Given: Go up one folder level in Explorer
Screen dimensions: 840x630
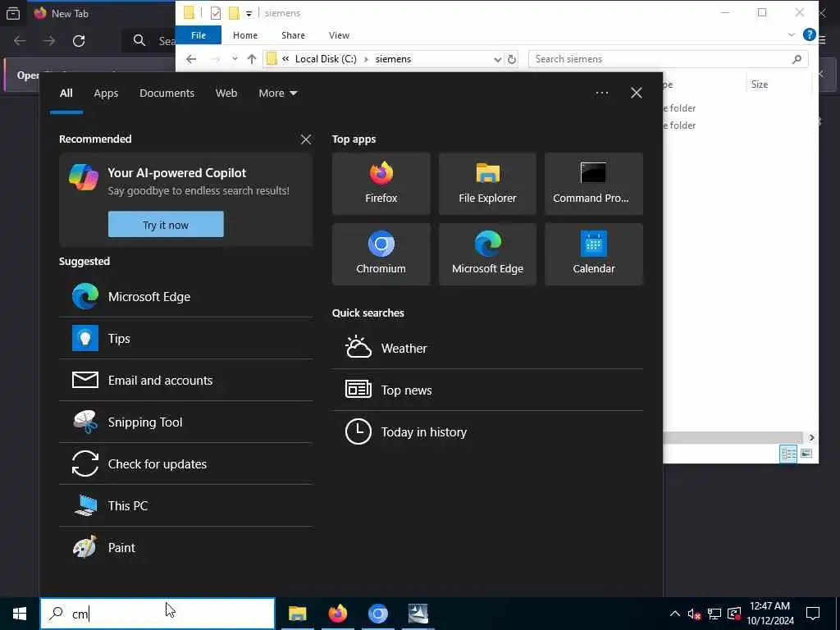Looking at the screenshot, I should [251, 59].
